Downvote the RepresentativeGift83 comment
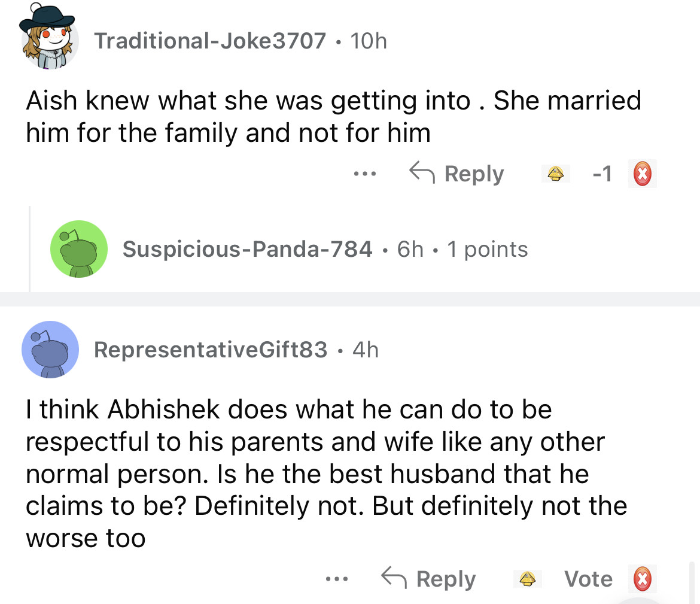This screenshot has height=604, width=700. 642,579
